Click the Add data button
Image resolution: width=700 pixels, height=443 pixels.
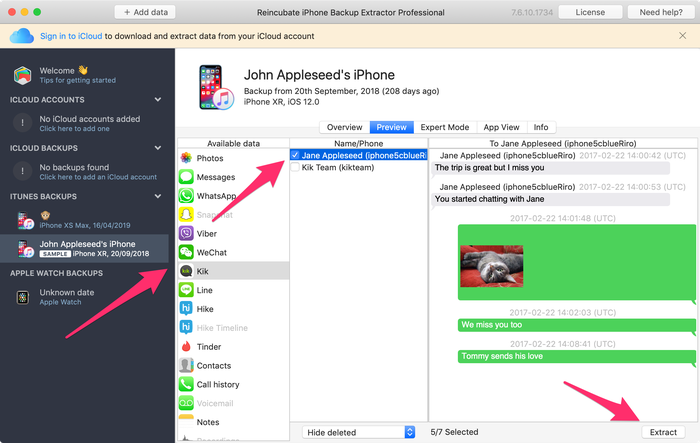pyautogui.click(x=145, y=12)
